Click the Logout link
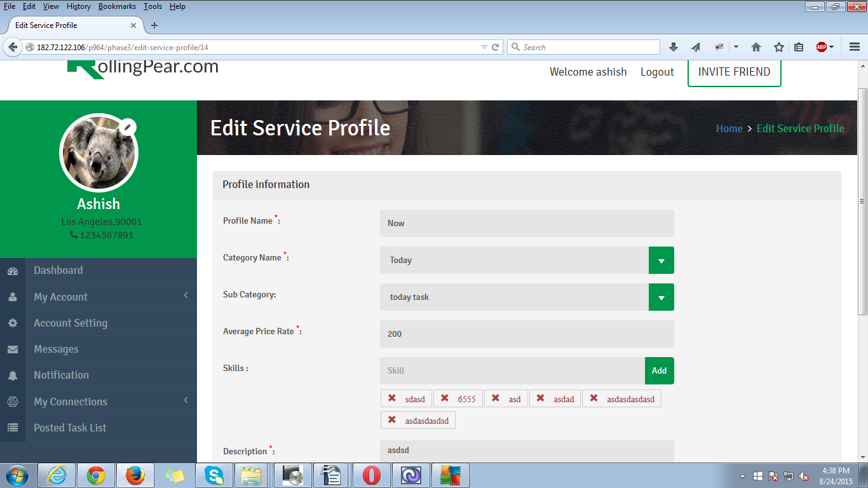The height and width of the screenshot is (488, 868). coord(657,72)
